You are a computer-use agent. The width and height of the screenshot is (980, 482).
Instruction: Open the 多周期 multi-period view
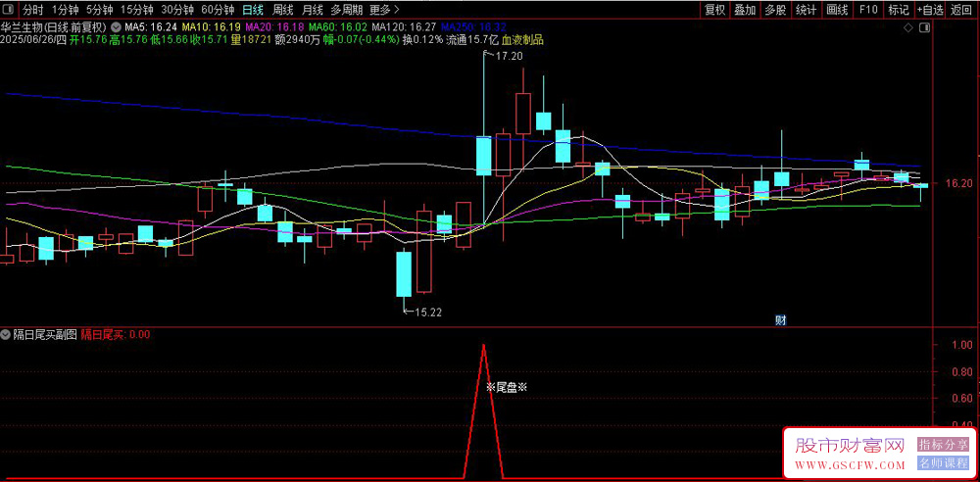346,10
